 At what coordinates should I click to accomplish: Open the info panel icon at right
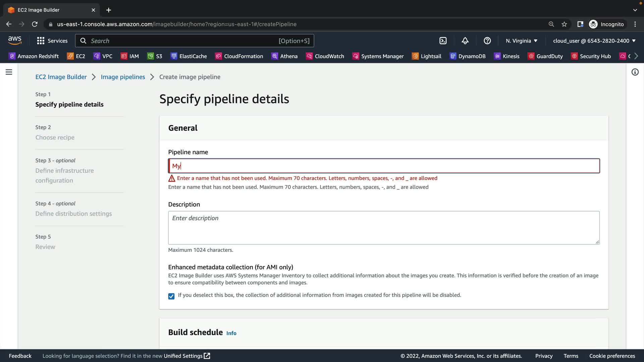[x=635, y=72]
